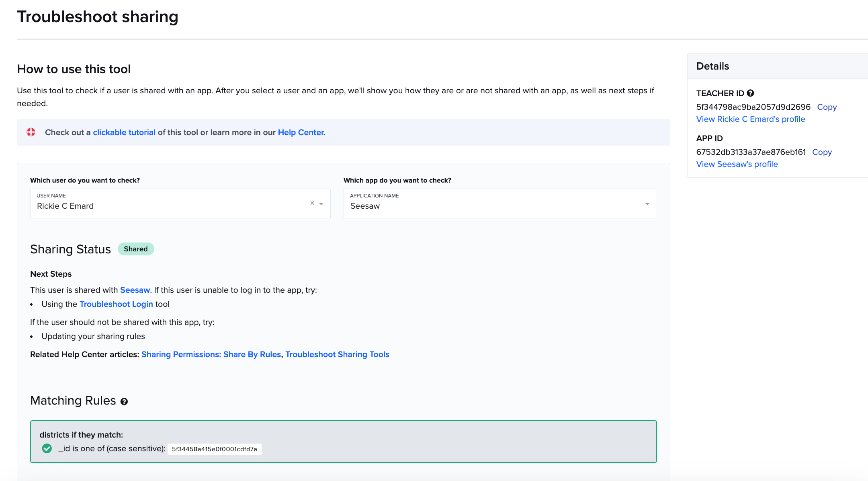Click the Application Name field showing Seesaw

click(500, 203)
